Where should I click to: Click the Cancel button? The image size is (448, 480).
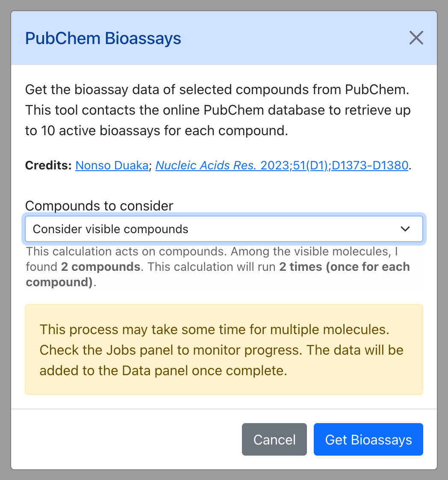click(x=274, y=439)
